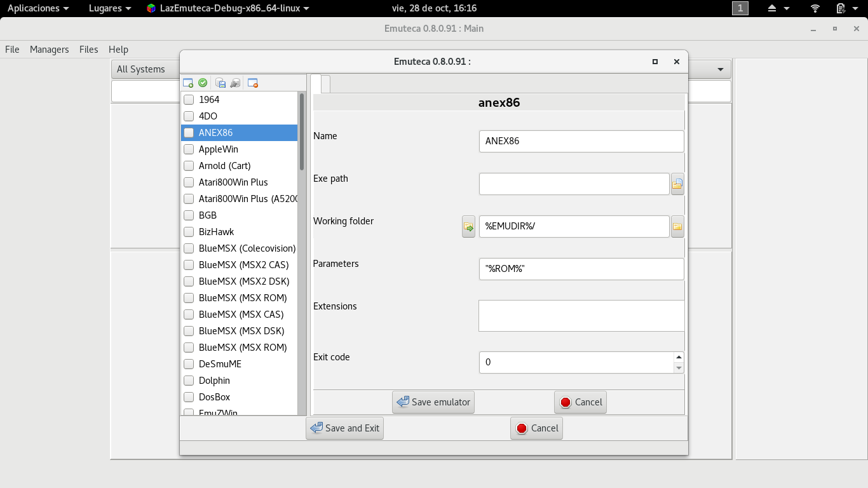Toggle the BizHawk checkbox
The width and height of the screenshot is (868, 488).
coord(189,232)
